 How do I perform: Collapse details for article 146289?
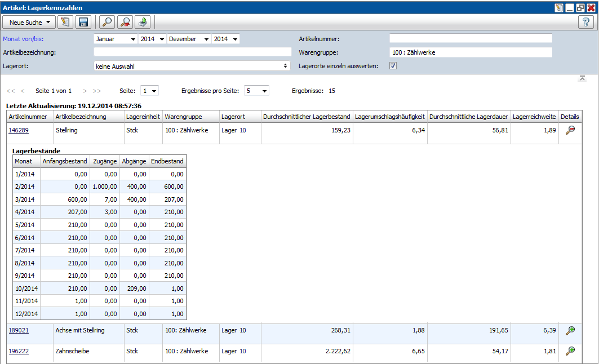tap(570, 130)
